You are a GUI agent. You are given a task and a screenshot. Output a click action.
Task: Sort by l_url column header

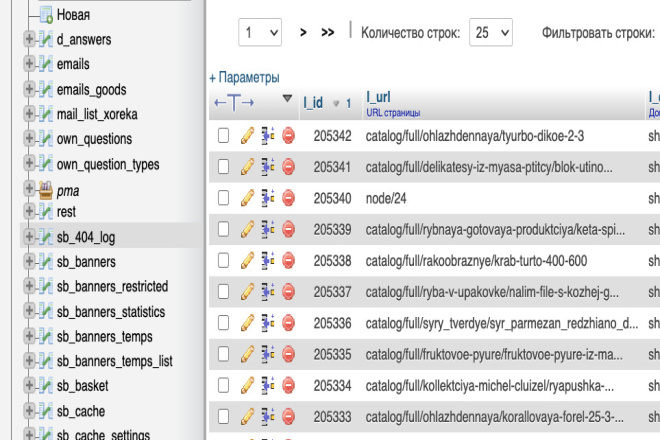coord(378,97)
